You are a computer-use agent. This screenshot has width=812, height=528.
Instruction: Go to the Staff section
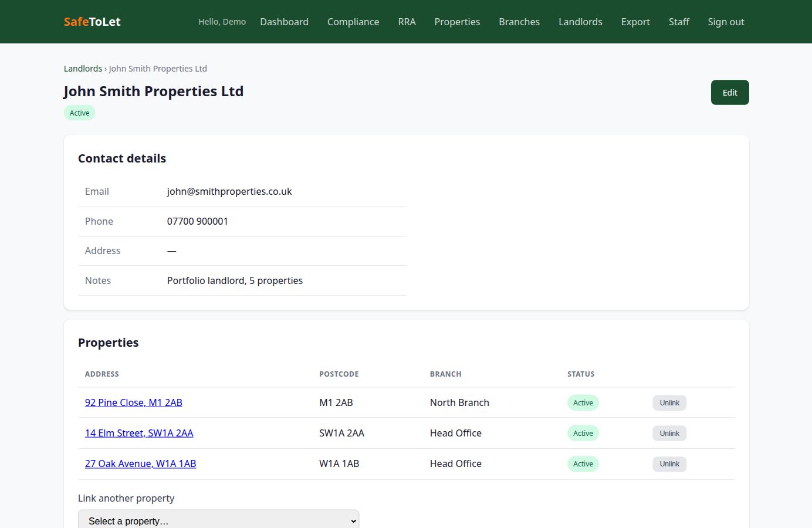tap(679, 22)
